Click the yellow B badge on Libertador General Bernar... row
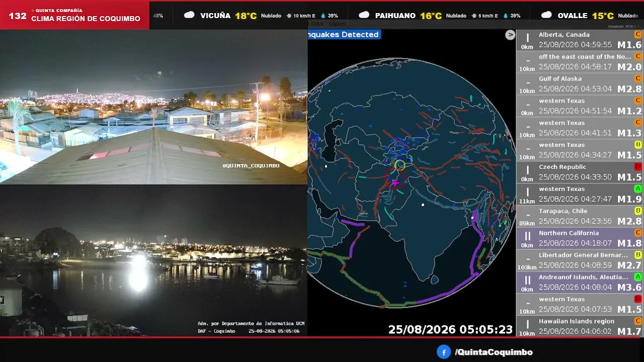The image size is (644, 362). [638, 255]
